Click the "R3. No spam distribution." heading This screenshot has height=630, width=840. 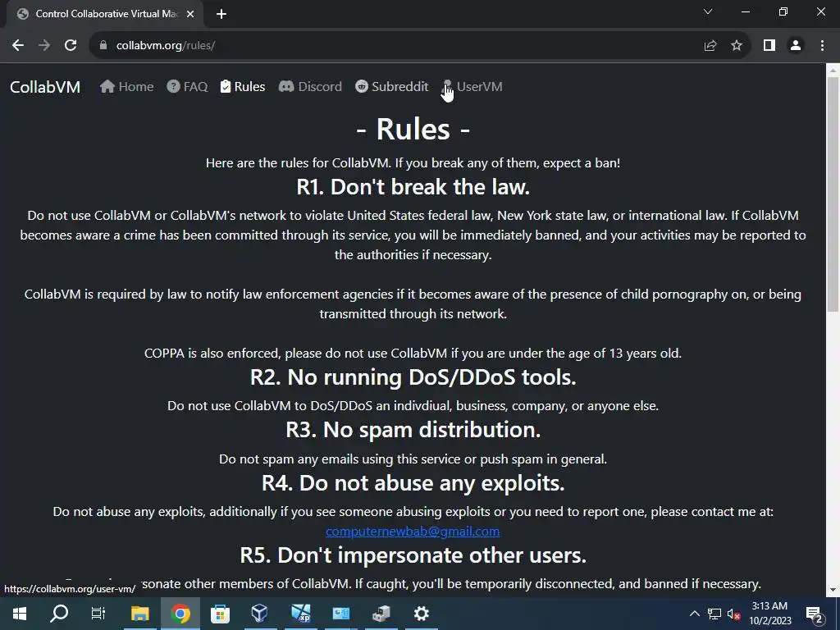coord(413,430)
